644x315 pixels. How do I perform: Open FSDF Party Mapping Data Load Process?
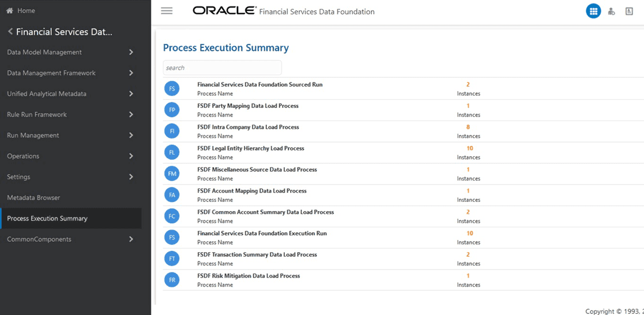(248, 106)
